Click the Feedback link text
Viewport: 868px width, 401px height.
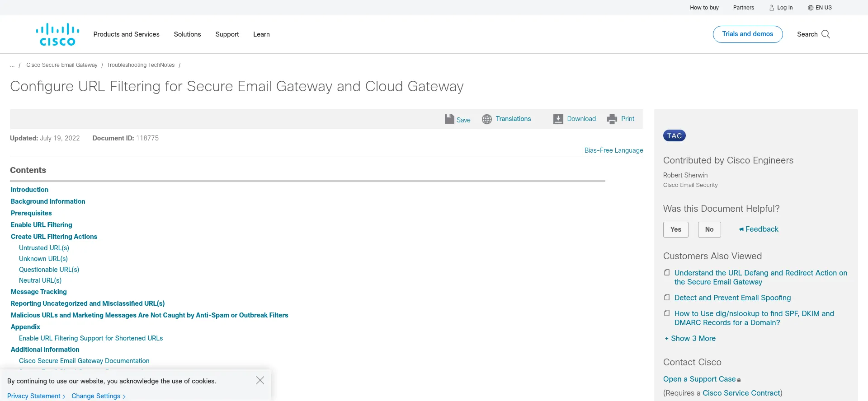pos(762,229)
